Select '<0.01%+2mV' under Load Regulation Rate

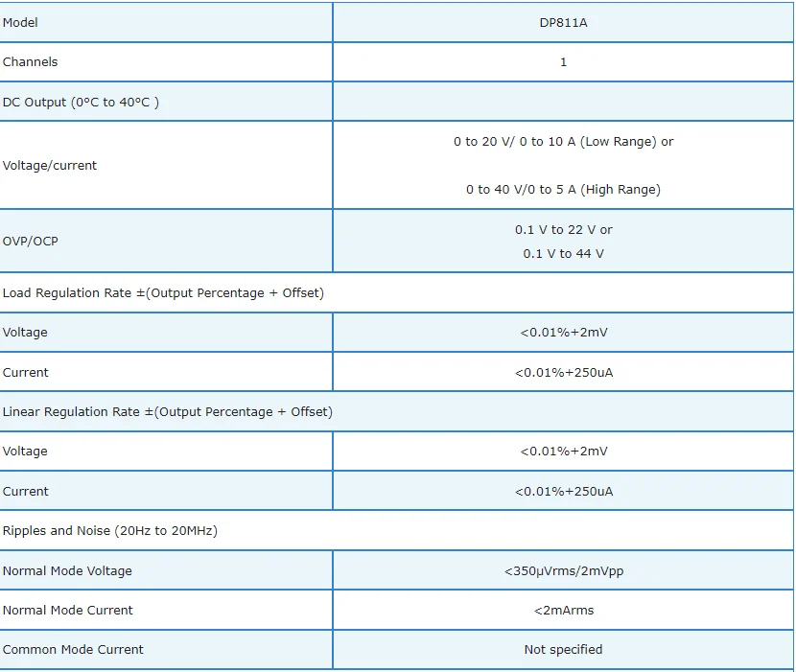pyautogui.click(x=564, y=333)
